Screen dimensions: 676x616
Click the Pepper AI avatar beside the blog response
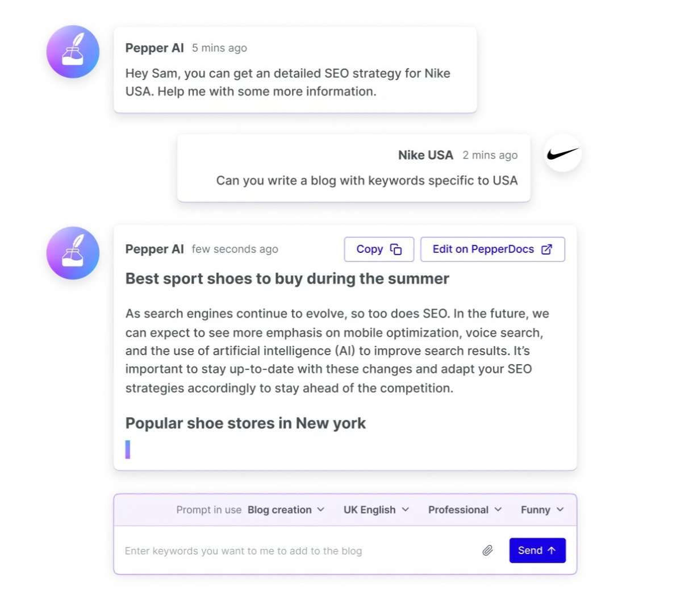pyautogui.click(x=73, y=253)
